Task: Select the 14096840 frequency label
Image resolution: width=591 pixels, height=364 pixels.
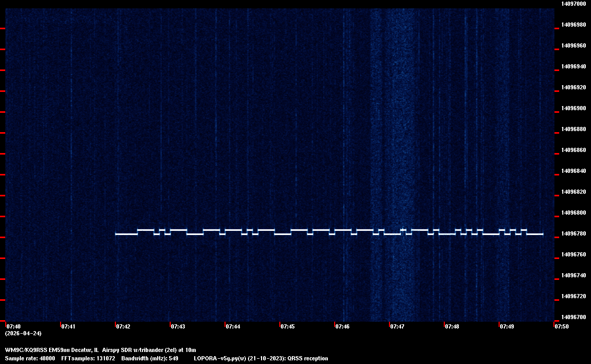Action: pos(573,171)
